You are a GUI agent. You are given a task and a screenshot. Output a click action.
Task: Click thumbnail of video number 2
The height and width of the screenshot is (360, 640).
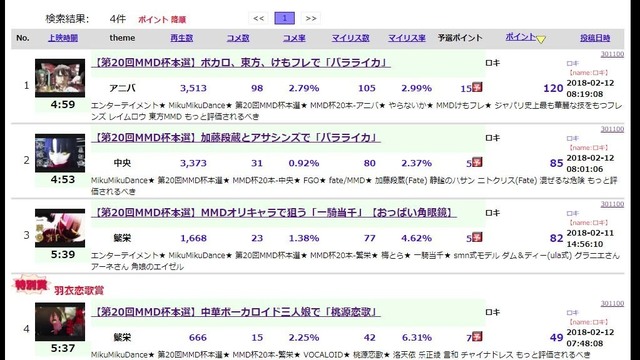point(60,153)
